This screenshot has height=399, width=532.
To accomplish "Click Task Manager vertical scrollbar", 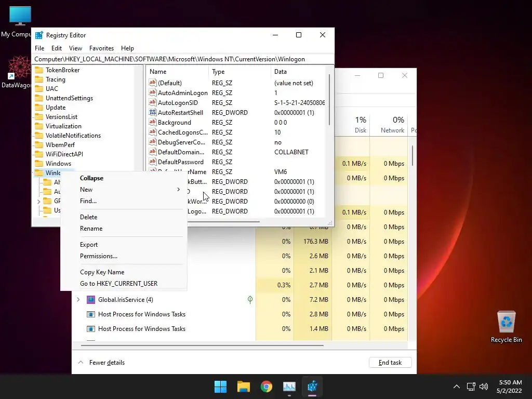I will 413,156.
